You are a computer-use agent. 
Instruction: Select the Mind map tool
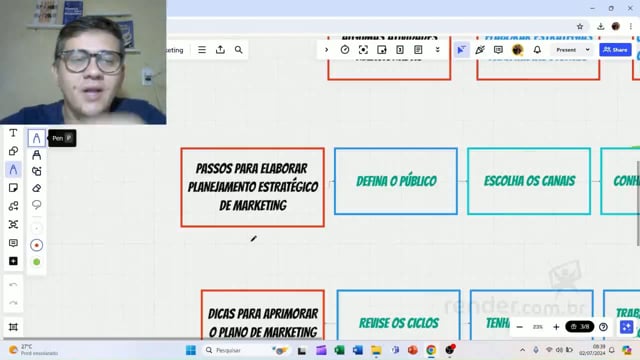click(13, 224)
